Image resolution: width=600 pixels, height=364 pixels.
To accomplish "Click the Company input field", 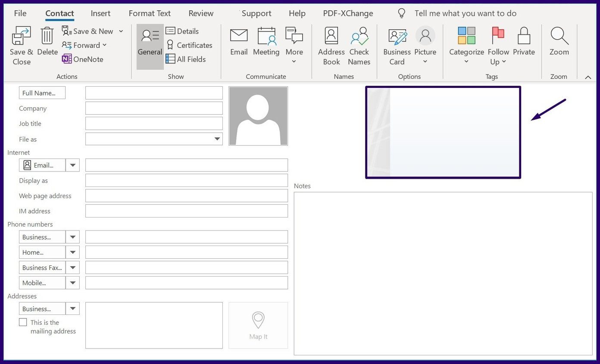I will click(x=154, y=108).
